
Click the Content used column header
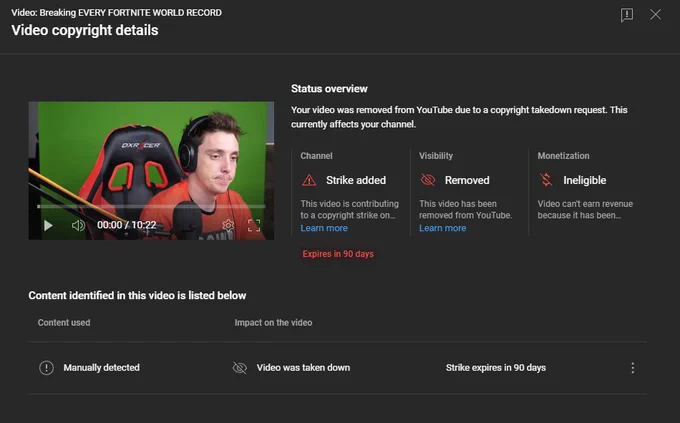pos(64,323)
